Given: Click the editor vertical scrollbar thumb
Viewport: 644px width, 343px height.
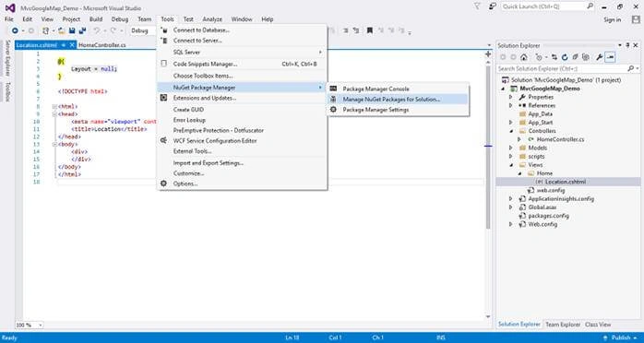Looking at the screenshot, I should [488, 147].
